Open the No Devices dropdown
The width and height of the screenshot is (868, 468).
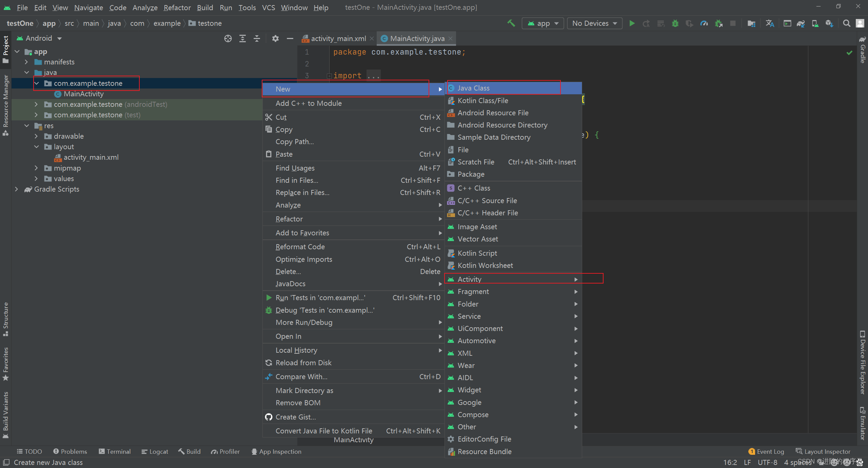[594, 23]
